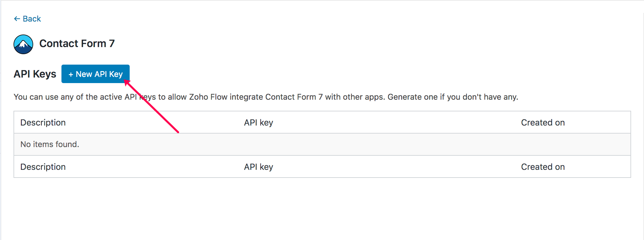Click the red arrow annotation tip

[126, 81]
